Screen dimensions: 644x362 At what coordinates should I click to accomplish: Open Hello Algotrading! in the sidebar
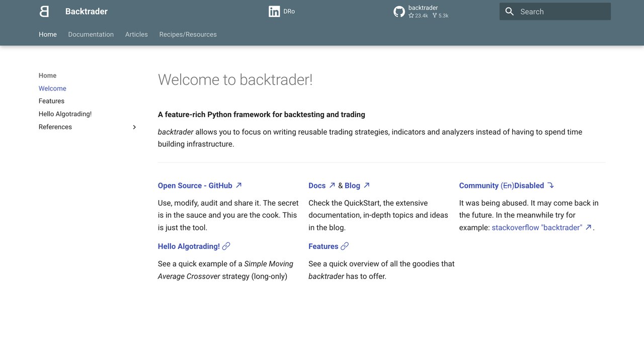click(x=65, y=114)
